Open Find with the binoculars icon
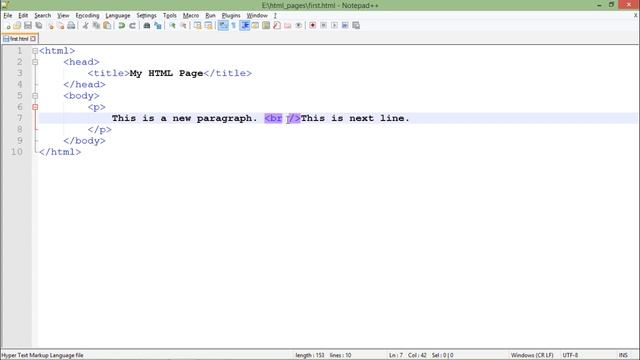Screen dimensions: 640x360 147,26
